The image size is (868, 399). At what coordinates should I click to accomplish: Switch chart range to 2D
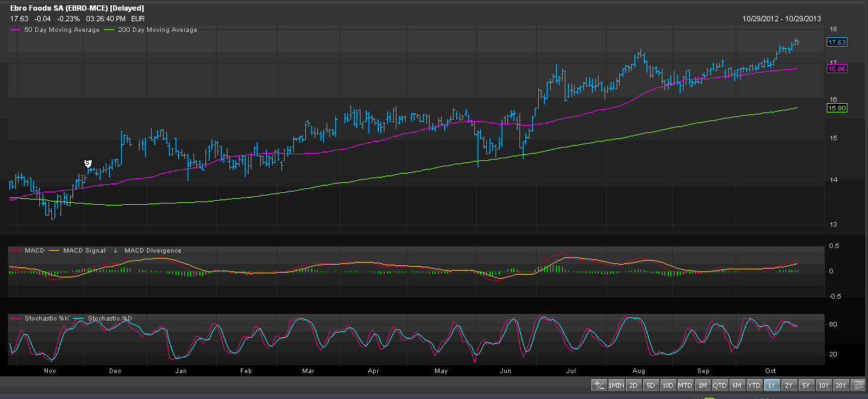pos(634,385)
